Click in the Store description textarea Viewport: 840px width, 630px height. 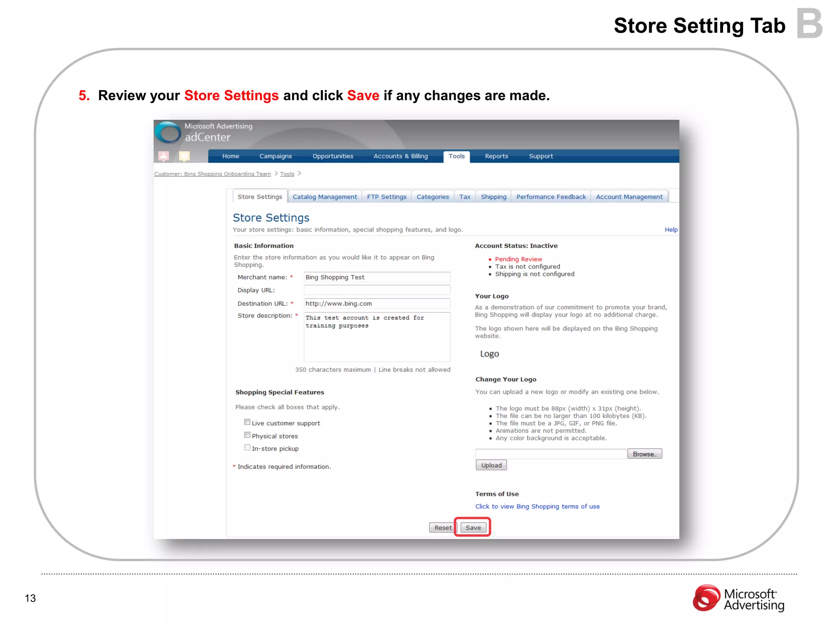coord(377,337)
